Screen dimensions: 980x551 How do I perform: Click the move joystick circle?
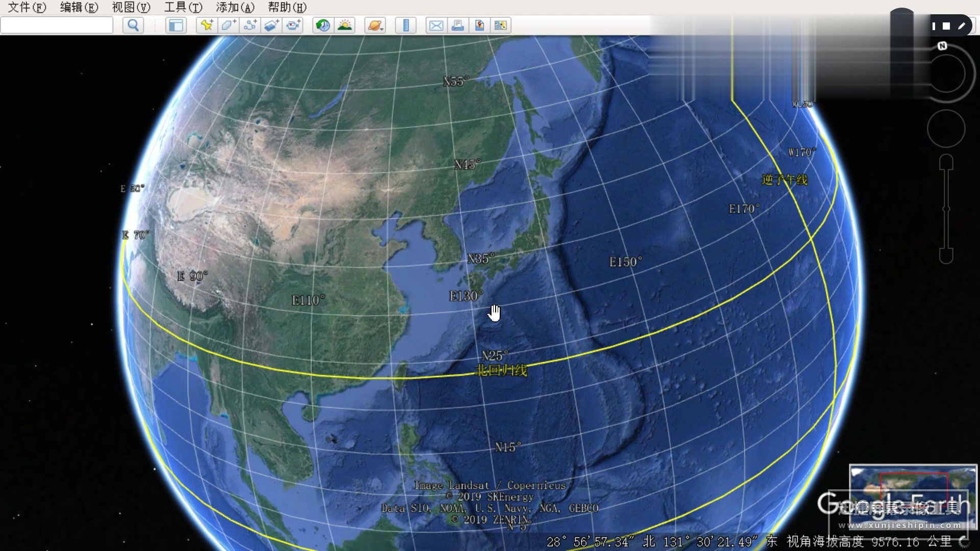(x=946, y=128)
